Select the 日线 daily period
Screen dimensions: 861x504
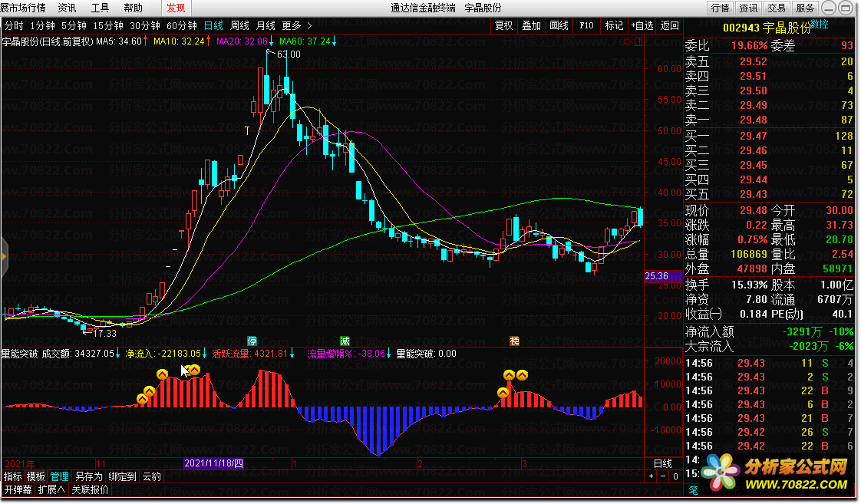coord(213,26)
